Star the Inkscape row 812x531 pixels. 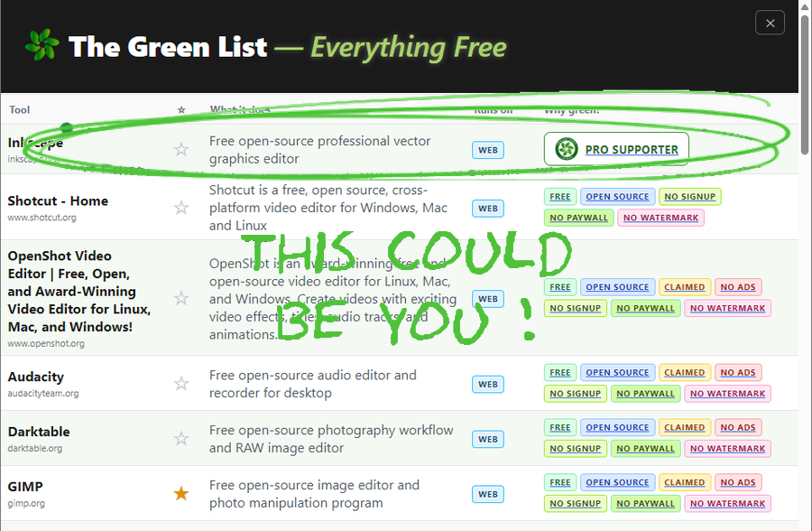[181, 150]
